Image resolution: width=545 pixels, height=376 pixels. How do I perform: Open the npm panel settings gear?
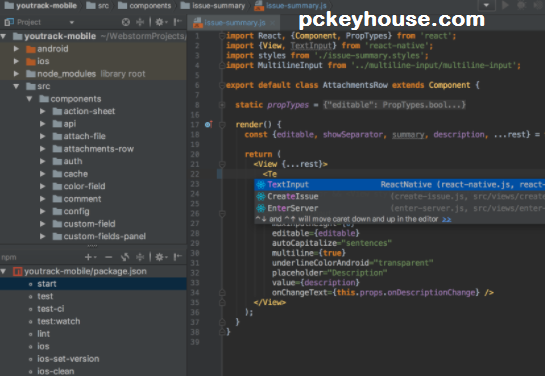(x=160, y=257)
